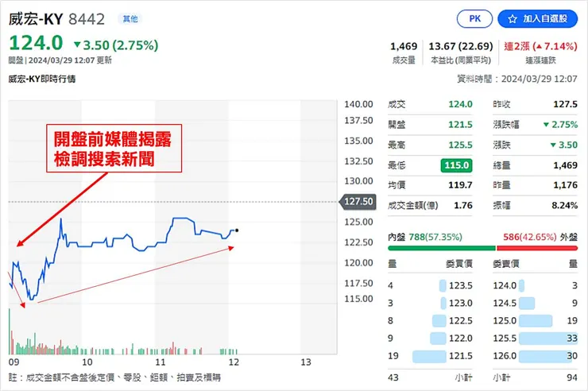Click ask volume bar for 125.5
Viewport: 588px width, 391px height.
pyautogui.click(x=548, y=339)
